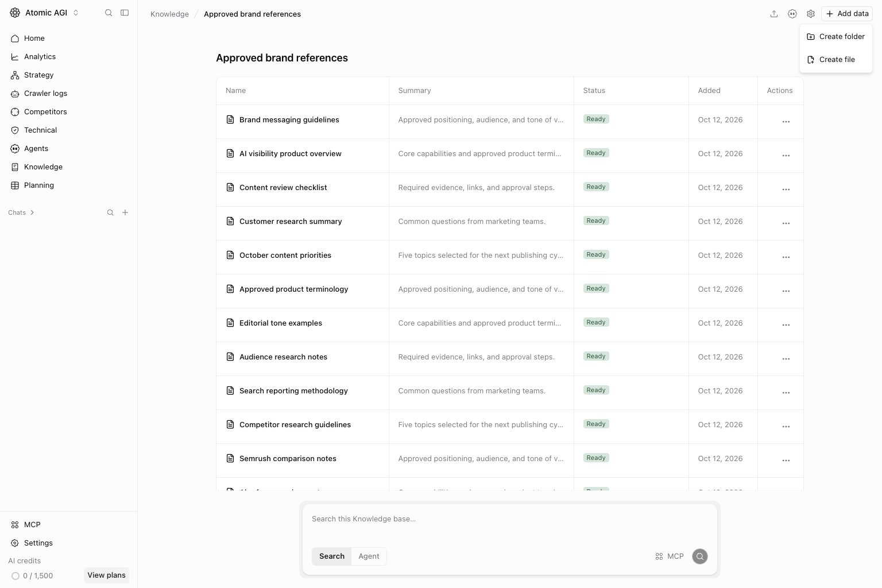Viewport: 882px width, 588px height.
Task: Collapse the sidebar panel icon
Action: (x=125, y=13)
